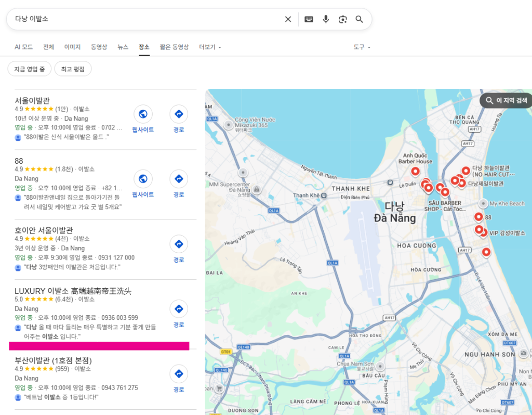Viewport: 532px width, 415px height.
Task: Open the 서울이발관 listing title
Action: point(32,100)
